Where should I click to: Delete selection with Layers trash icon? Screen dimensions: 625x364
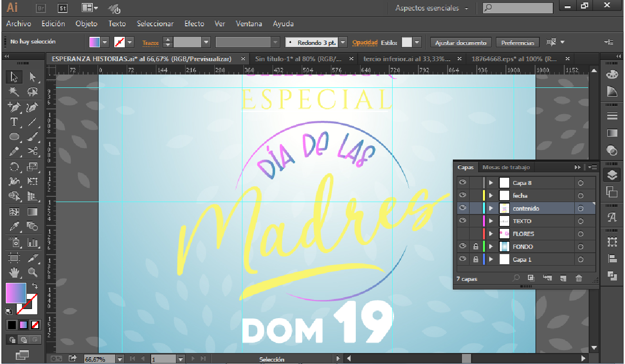tap(579, 278)
